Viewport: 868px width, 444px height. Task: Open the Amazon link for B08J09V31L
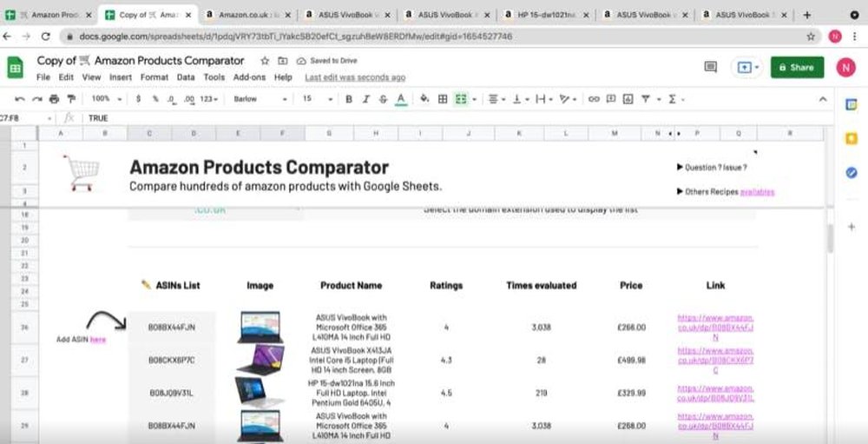715,393
